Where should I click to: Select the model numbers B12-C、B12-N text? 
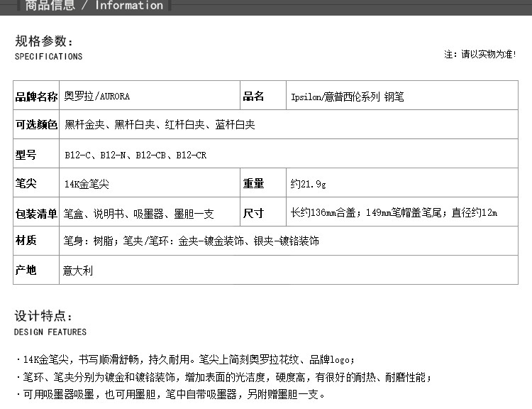pyautogui.click(x=135, y=156)
